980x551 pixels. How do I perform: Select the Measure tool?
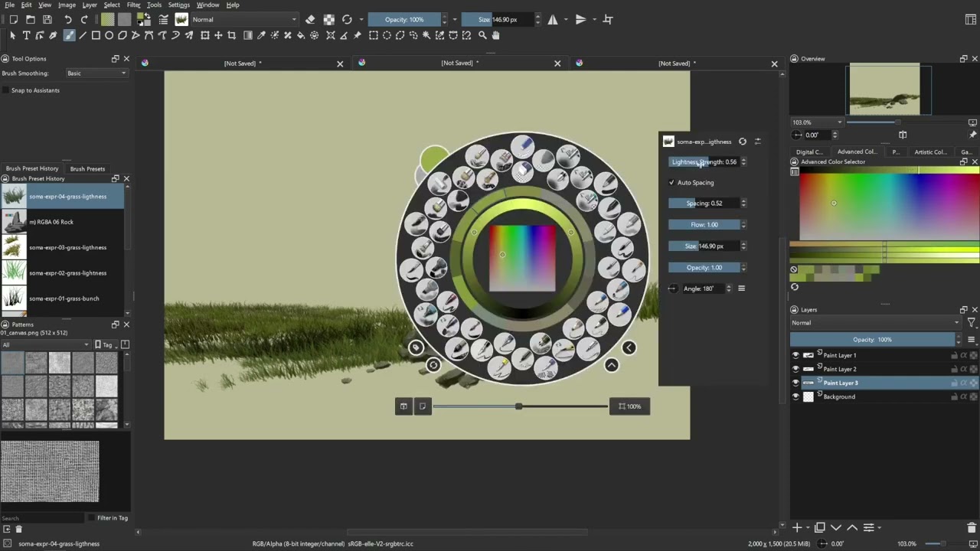(344, 35)
